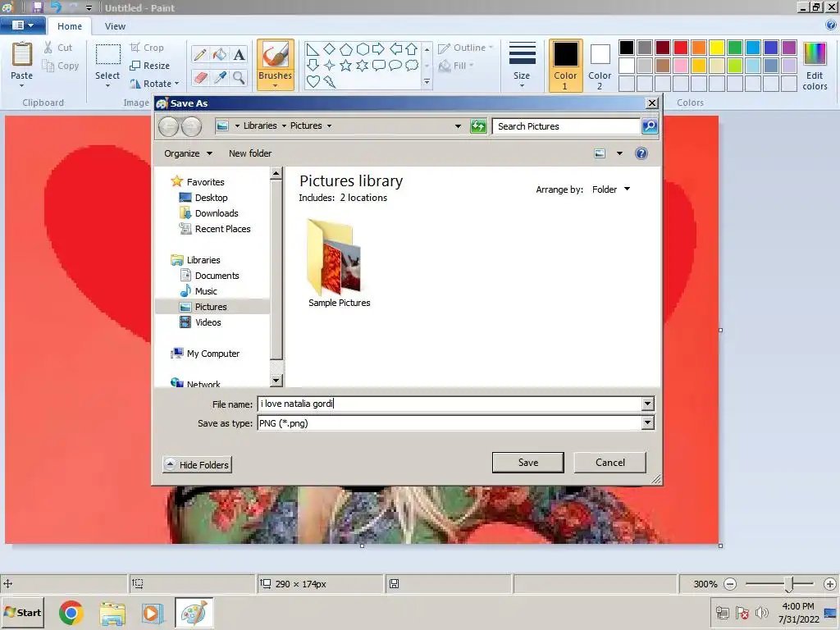Click the Change your view icon
The width and height of the screenshot is (840, 630).
click(x=600, y=153)
